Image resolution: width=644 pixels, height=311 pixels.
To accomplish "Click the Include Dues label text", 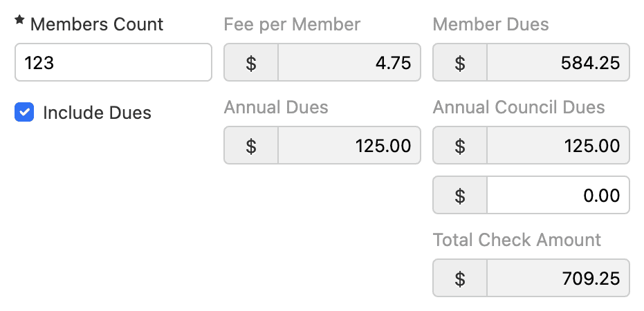I will point(97,113).
